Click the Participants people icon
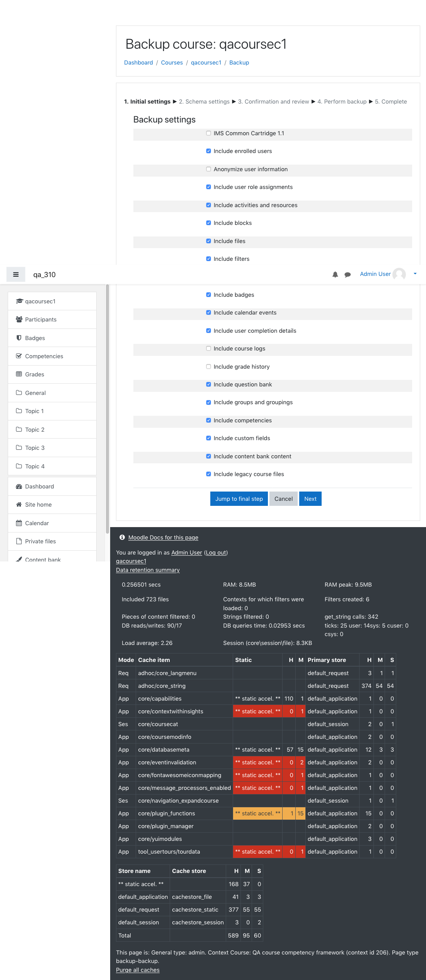The height and width of the screenshot is (980, 426). (19, 319)
